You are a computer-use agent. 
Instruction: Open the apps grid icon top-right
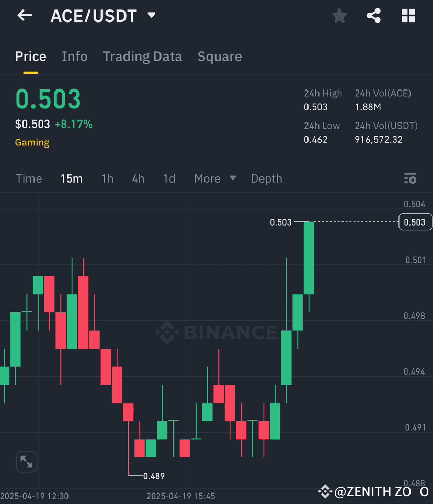tap(408, 15)
